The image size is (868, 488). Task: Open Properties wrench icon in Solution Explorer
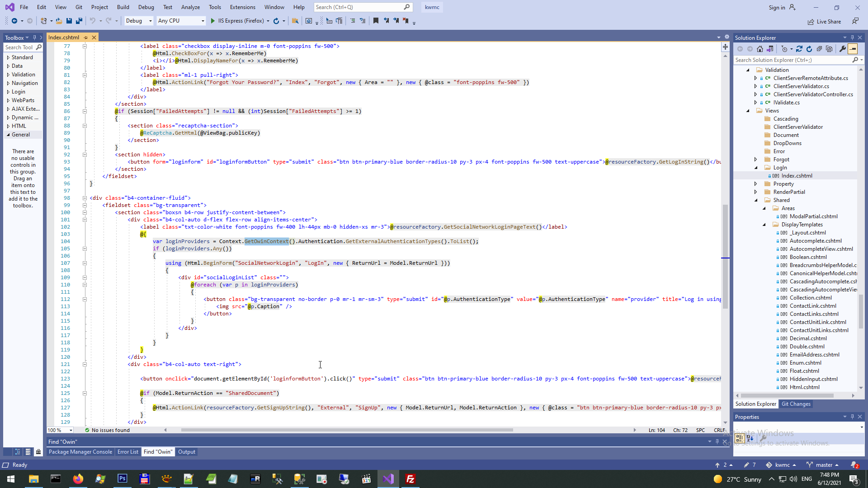tap(842, 49)
